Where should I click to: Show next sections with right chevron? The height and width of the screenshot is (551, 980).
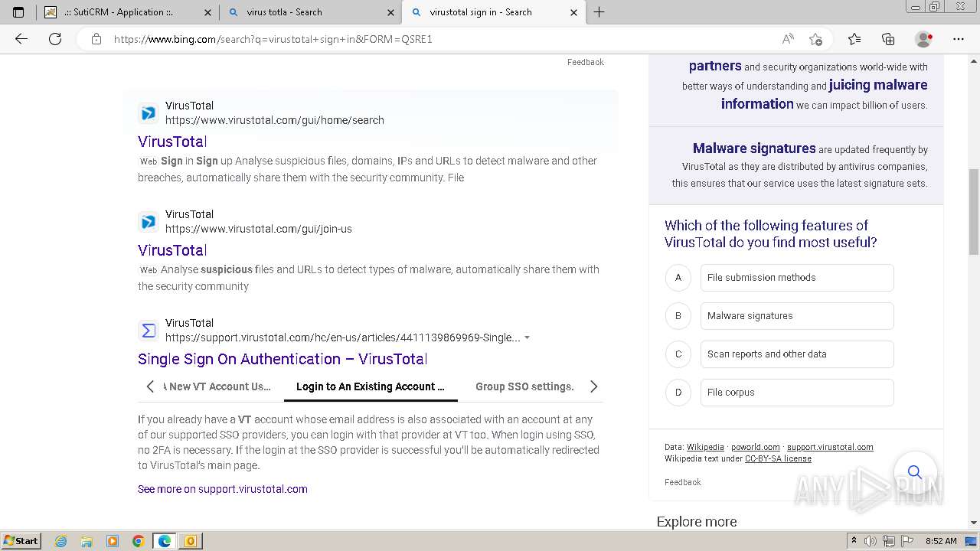tap(594, 386)
